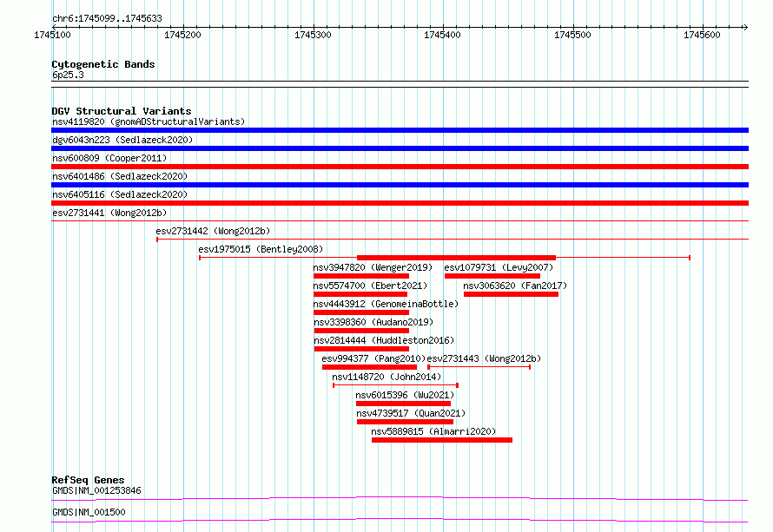Viewport: 773px width, 532px height.
Task: Click the red bar under nsv6405116
Action: pyautogui.click(x=400, y=203)
